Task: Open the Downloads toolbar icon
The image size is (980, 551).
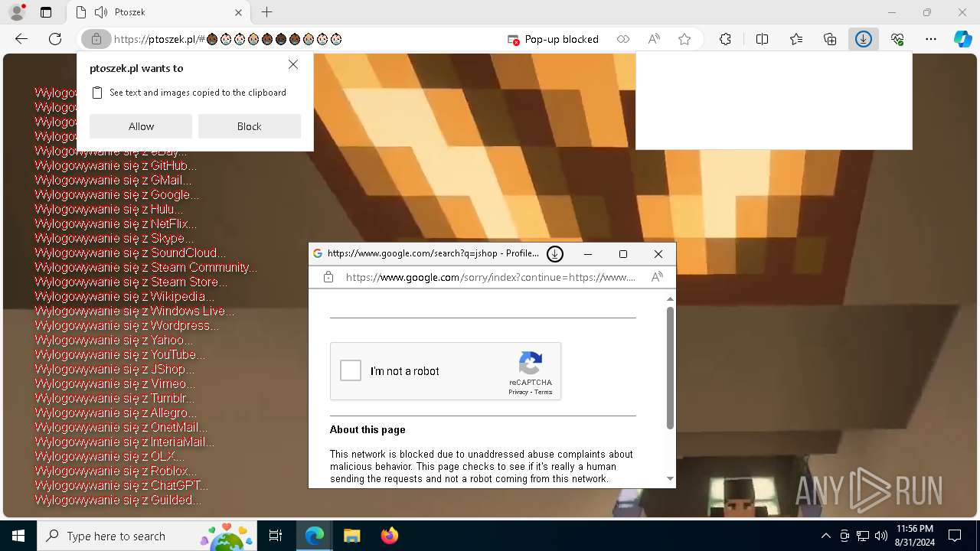Action: coord(864,39)
